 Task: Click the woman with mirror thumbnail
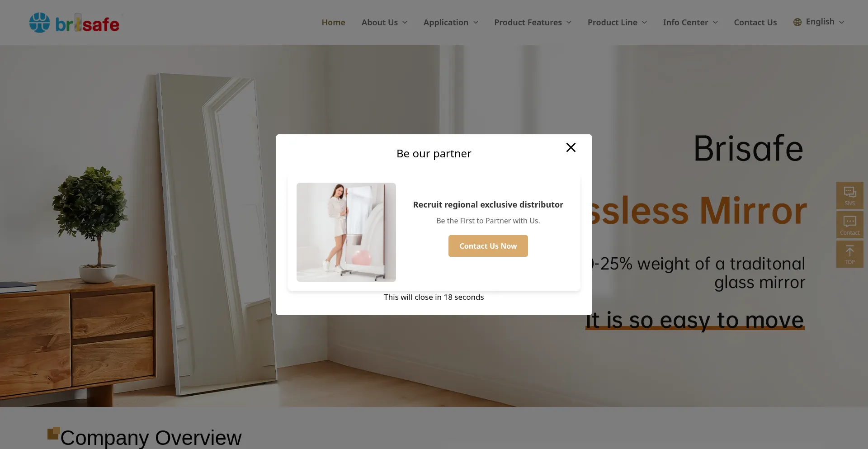click(x=346, y=232)
